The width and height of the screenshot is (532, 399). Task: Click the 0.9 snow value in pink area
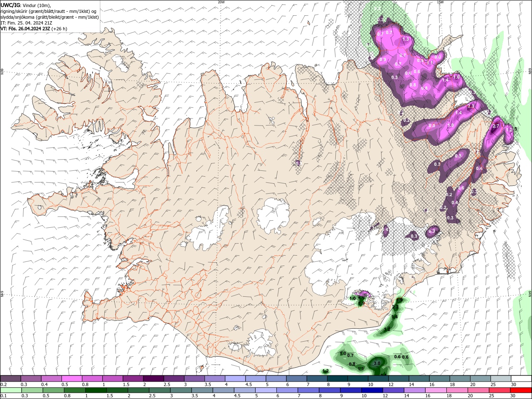pos(383,60)
